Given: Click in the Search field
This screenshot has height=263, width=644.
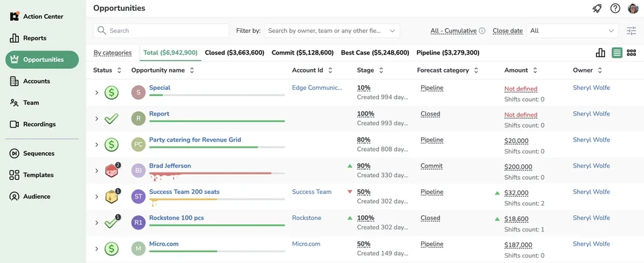Looking at the screenshot, I should pyautogui.click(x=161, y=31).
